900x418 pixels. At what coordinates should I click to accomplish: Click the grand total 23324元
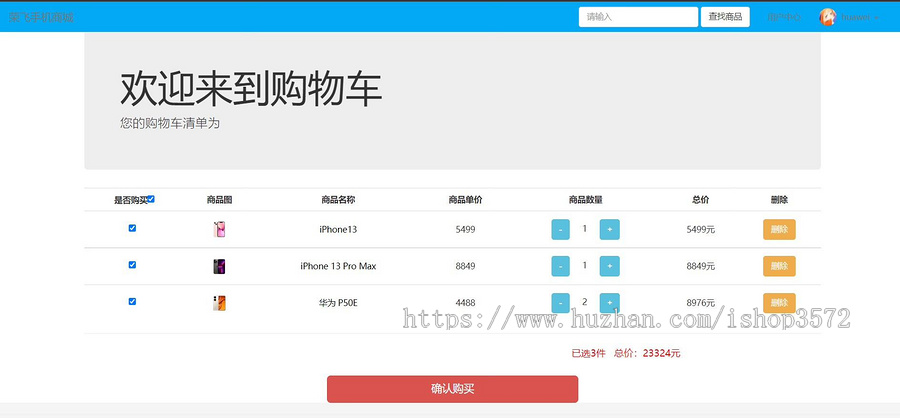point(661,354)
